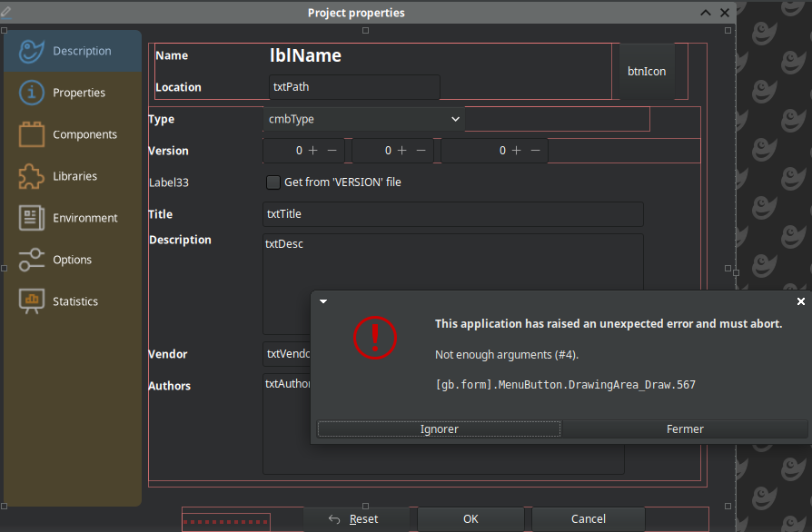
Task: Open the Components brick icon
Action: [32, 134]
